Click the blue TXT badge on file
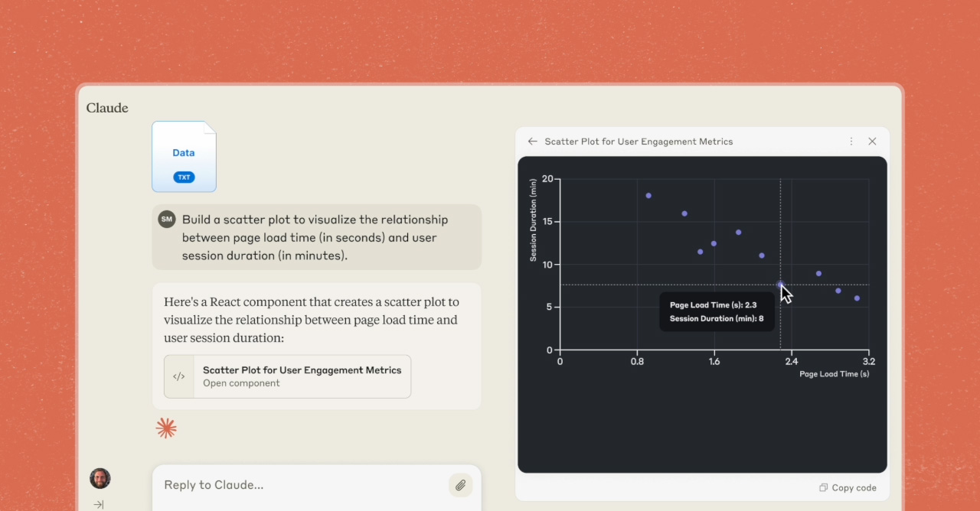The width and height of the screenshot is (980, 511). click(184, 177)
